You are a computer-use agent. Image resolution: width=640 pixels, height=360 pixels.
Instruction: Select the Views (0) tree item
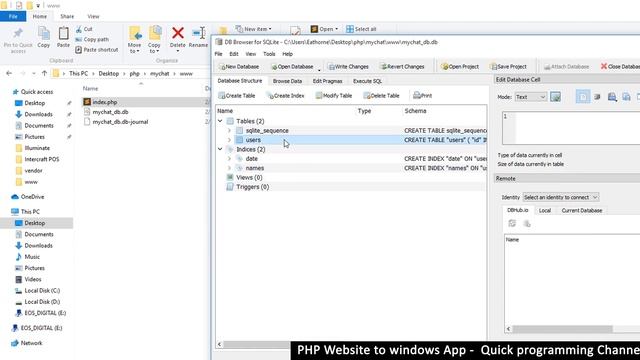pos(249,178)
